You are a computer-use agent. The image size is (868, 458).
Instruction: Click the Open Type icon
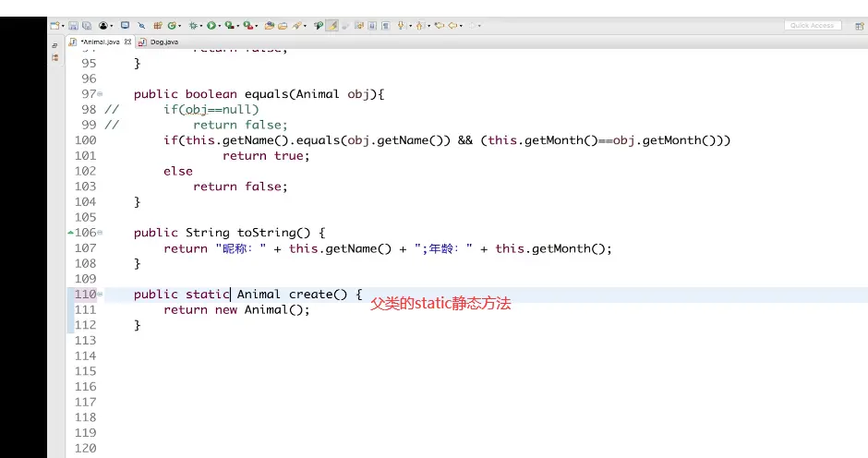tap(270, 26)
